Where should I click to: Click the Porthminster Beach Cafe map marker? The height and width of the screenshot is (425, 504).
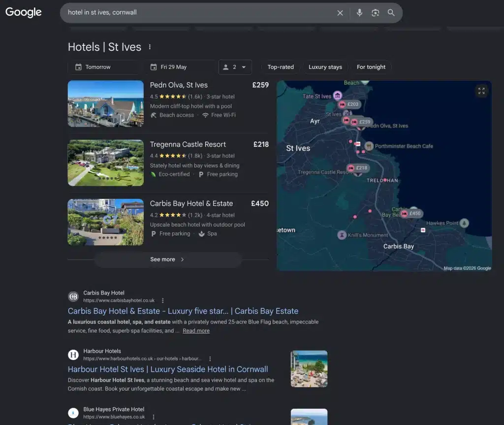point(369,146)
